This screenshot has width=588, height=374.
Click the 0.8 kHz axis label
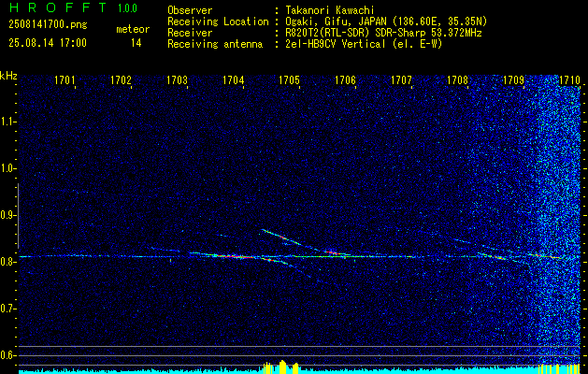(7, 262)
